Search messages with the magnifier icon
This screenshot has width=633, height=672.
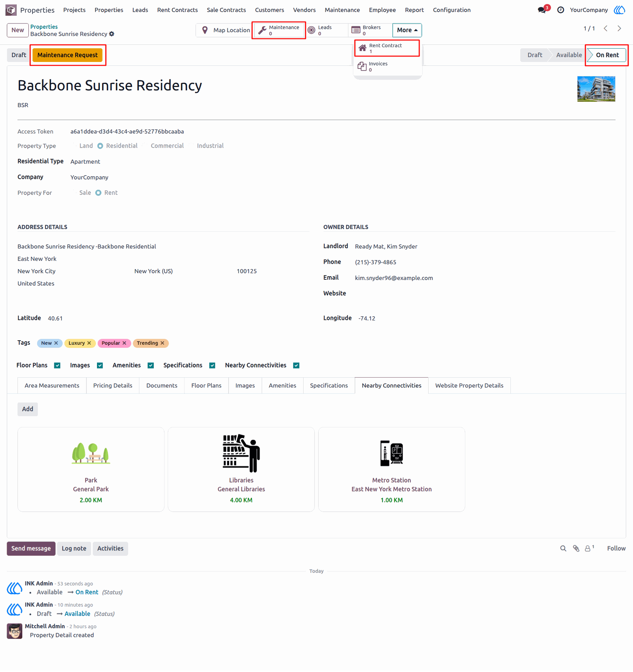(x=563, y=548)
